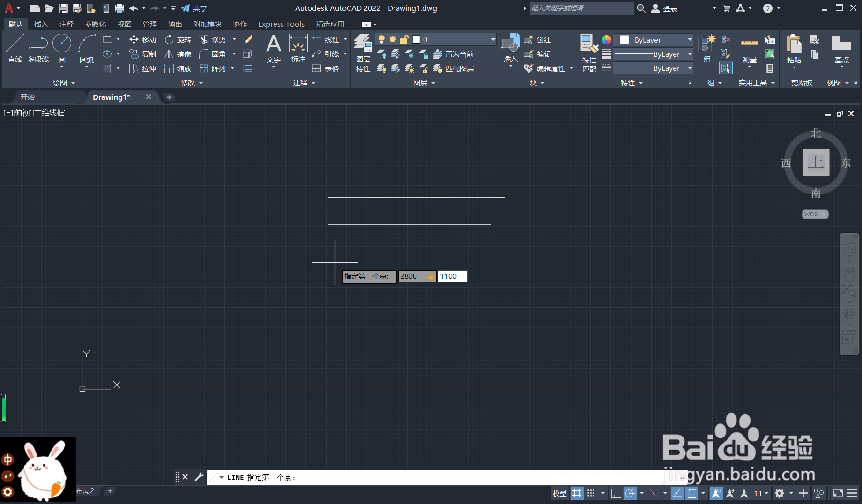Toggle clean screen in status bar
Screen dimensions: 862x504
[838, 493]
